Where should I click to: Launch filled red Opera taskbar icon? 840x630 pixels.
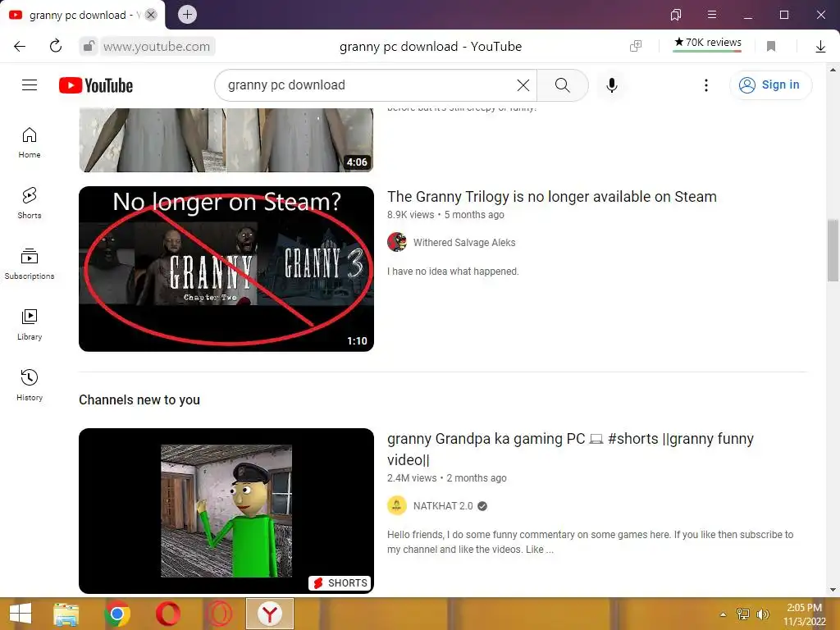coord(168,614)
